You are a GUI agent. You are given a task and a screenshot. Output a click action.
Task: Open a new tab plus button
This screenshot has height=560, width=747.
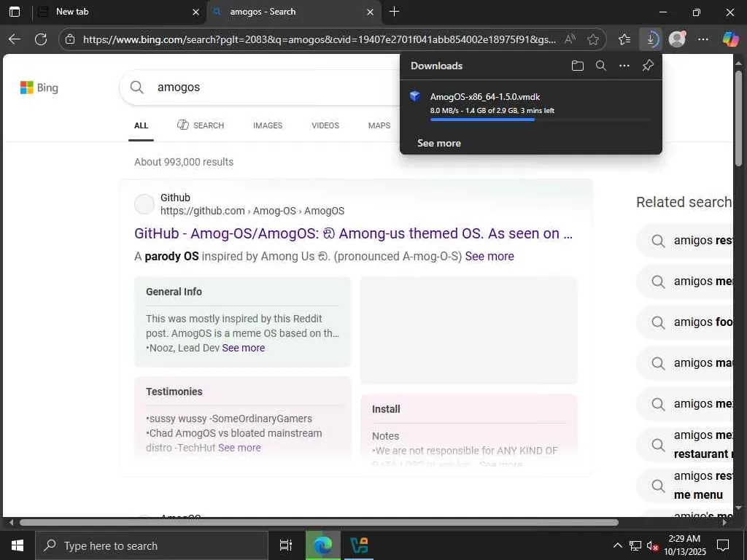coord(395,12)
